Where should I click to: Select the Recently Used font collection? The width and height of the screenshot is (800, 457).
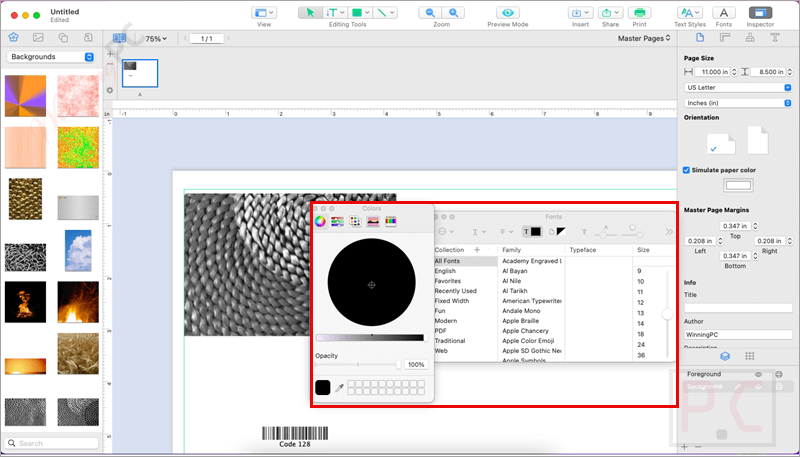[456, 291]
